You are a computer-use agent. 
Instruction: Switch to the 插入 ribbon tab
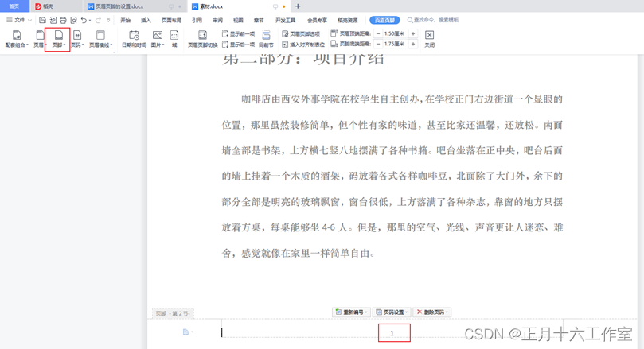coord(146,20)
